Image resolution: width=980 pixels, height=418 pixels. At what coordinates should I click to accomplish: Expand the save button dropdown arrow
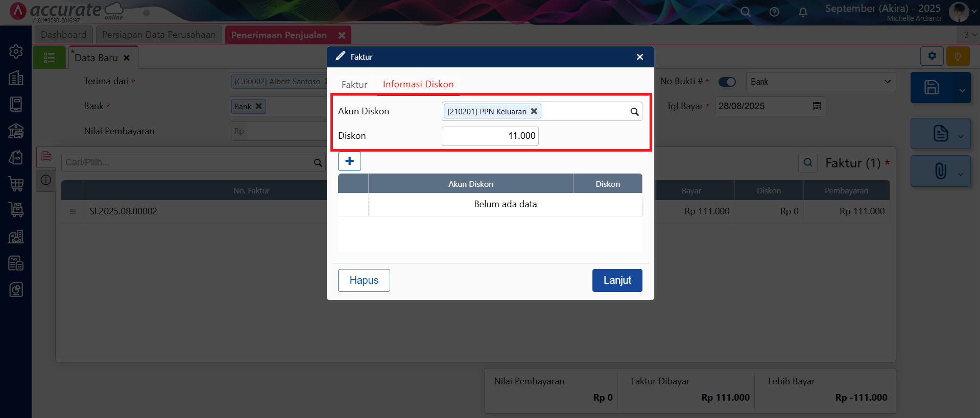pos(962,90)
